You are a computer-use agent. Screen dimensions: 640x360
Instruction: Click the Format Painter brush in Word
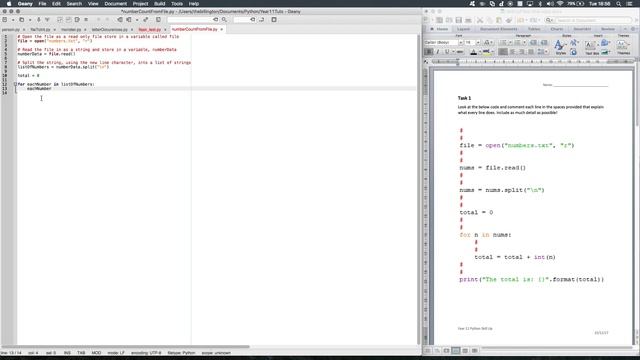(509, 20)
